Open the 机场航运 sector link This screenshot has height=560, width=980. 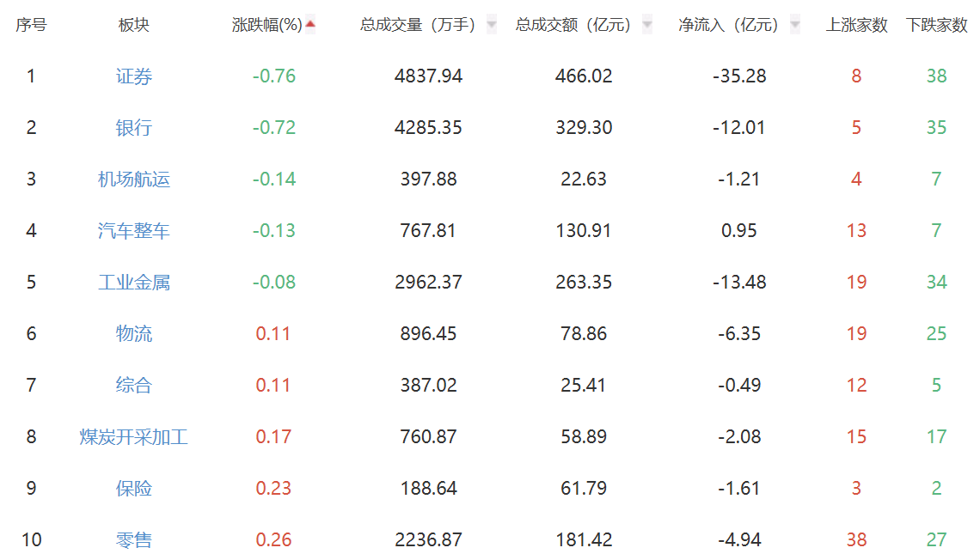134,180
